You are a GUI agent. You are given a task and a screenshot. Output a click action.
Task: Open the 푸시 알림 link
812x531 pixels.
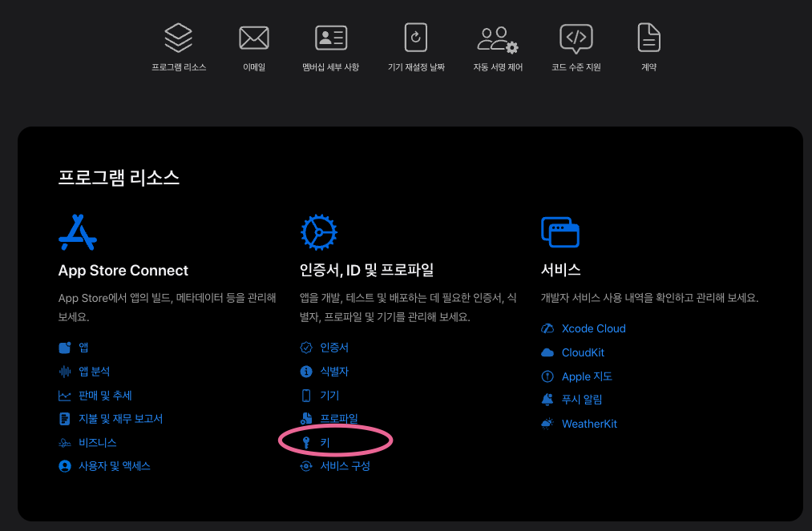(582, 400)
